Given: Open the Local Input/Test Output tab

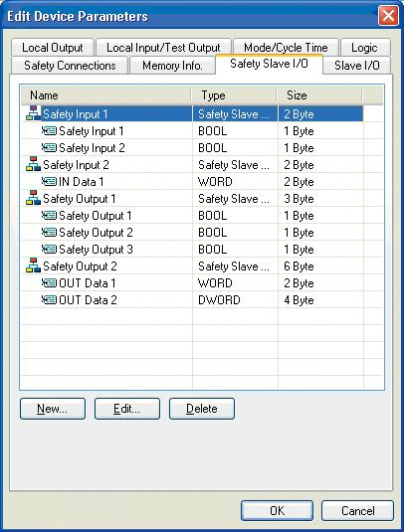Looking at the screenshot, I should tap(163, 48).
